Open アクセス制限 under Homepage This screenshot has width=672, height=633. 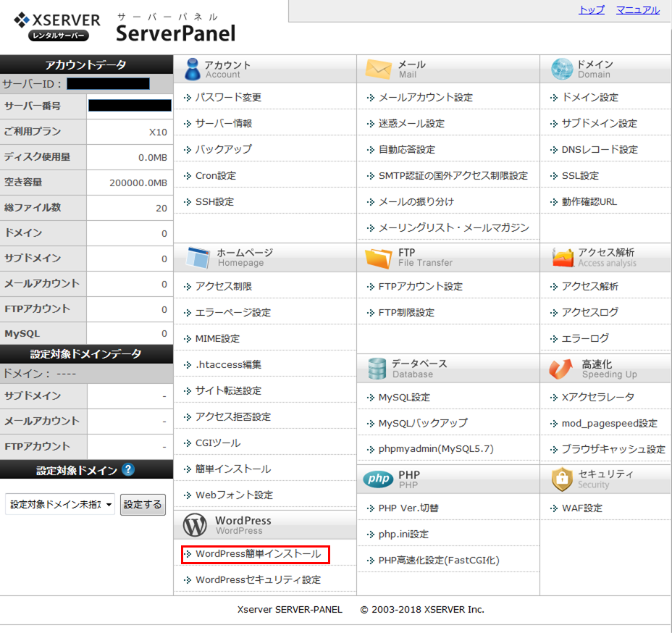coord(224,286)
